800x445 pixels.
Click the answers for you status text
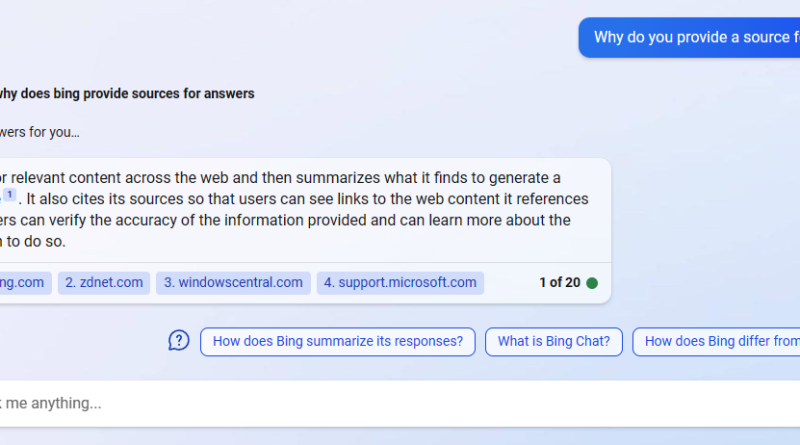pyautogui.click(x=40, y=132)
